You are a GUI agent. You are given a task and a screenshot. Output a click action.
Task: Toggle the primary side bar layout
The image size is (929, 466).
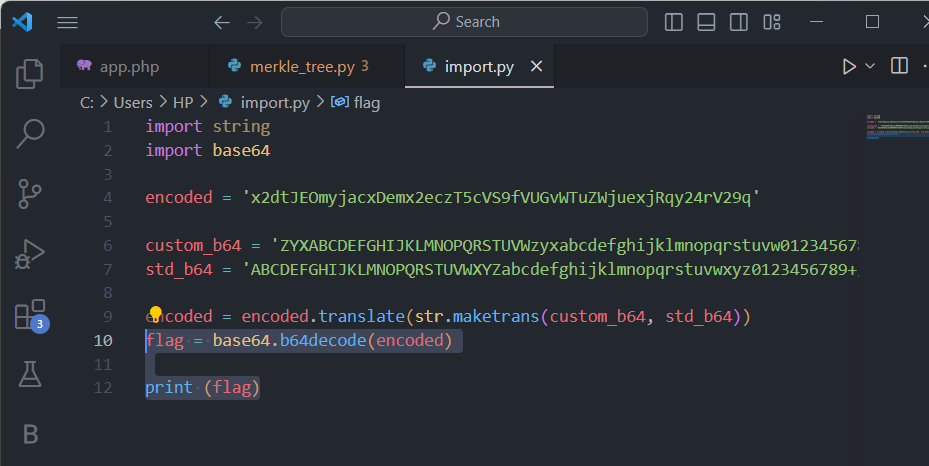click(674, 22)
